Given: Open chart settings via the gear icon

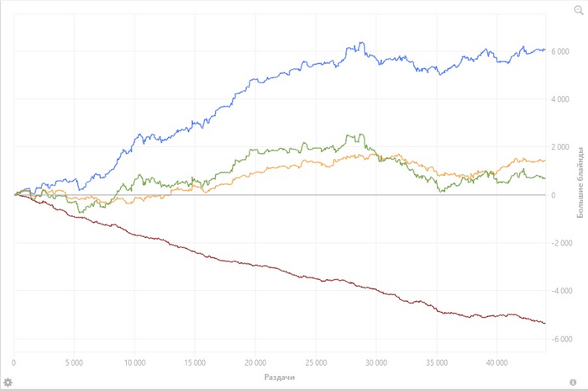Looking at the screenshot, I should [x=8, y=383].
